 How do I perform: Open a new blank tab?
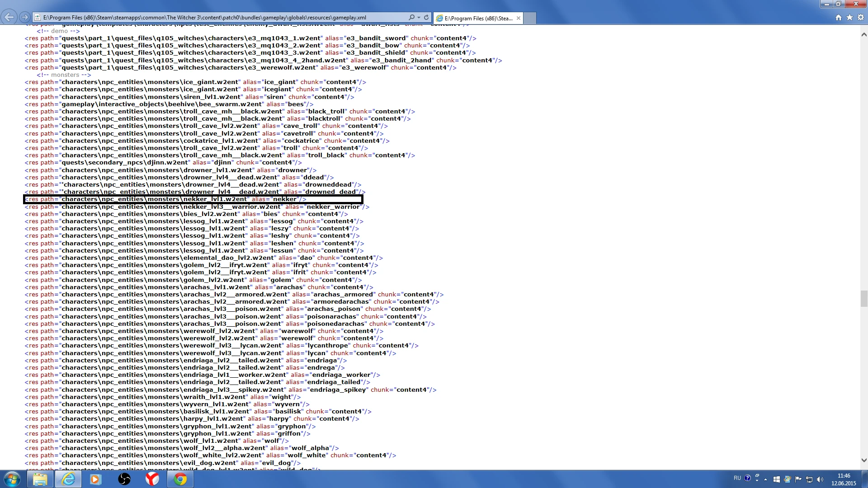pos(530,19)
